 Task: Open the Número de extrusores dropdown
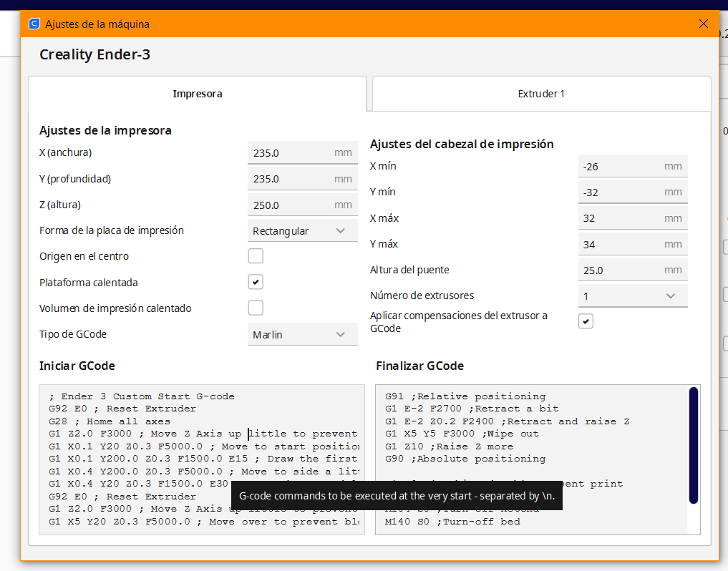(633, 296)
